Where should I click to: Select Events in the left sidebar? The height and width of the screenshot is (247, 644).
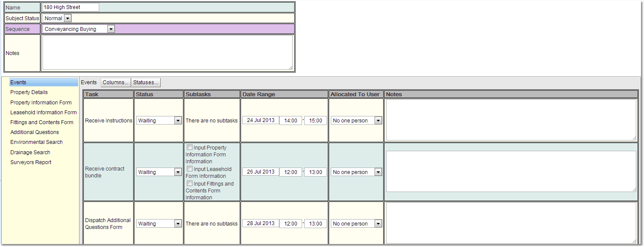click(x=18, y=82)
